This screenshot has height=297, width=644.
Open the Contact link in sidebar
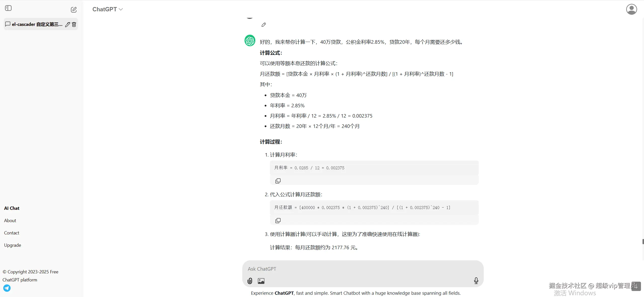[x=12, y=233]
